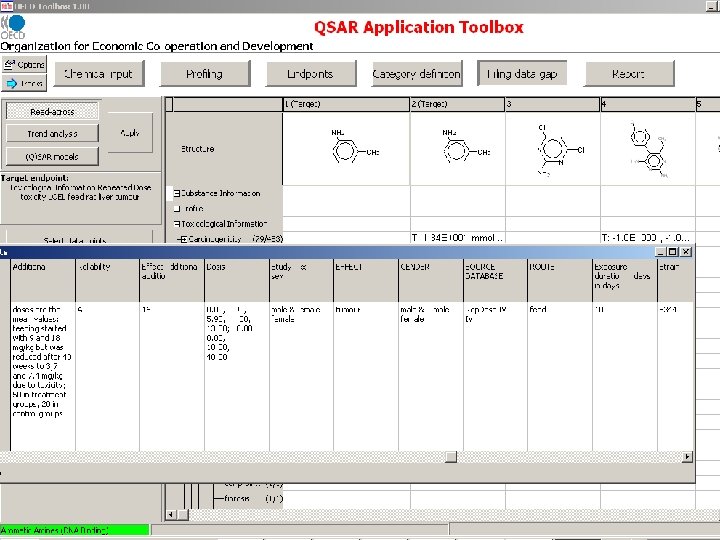Select the additional doses description cell
Screen dimensions: 720x540
click(43, 376)
